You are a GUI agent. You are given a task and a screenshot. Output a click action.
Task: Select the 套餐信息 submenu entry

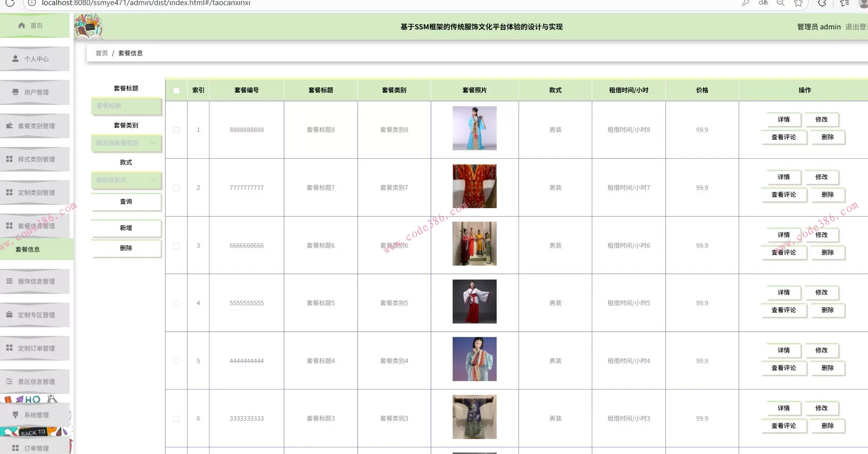click(28, 249)
